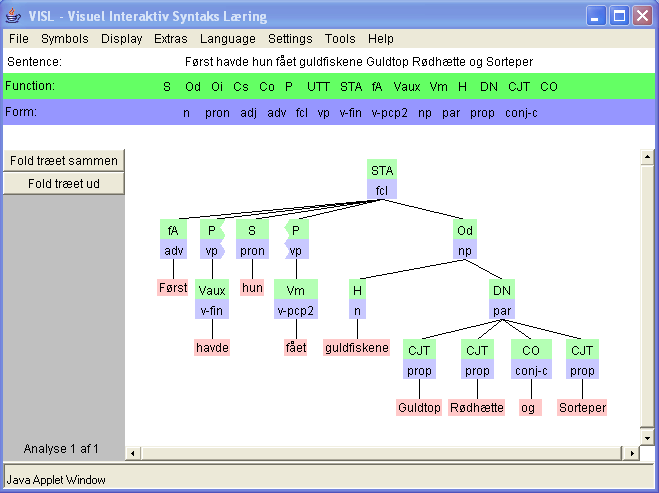Select the Od np node in tree
659x493 pixels.
pyautogui.click(x=466, y=240)
